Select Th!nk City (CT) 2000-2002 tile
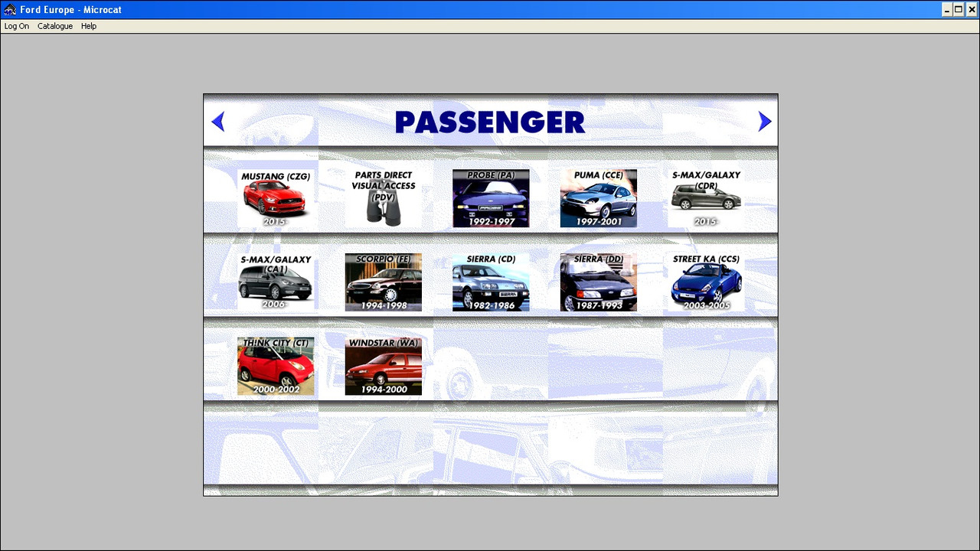Image resolution: width=980 pixels, height=551 pixels. (x=276, y=367)
